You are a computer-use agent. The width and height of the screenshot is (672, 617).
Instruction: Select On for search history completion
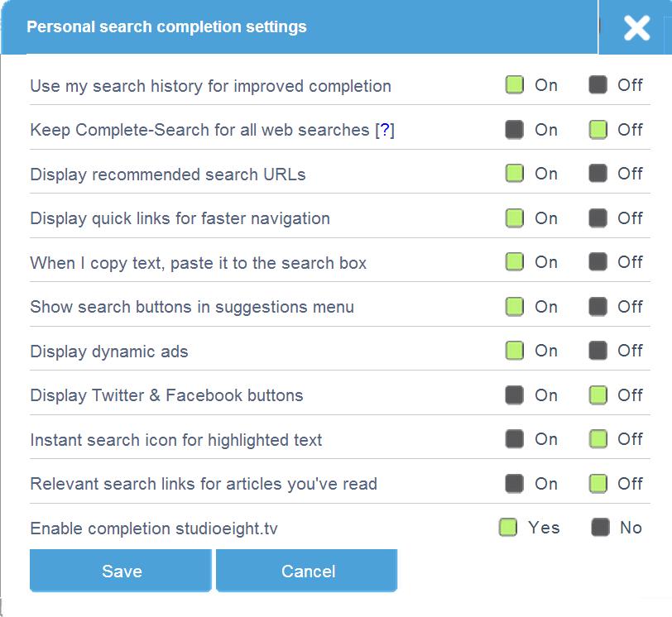(515, 85)
